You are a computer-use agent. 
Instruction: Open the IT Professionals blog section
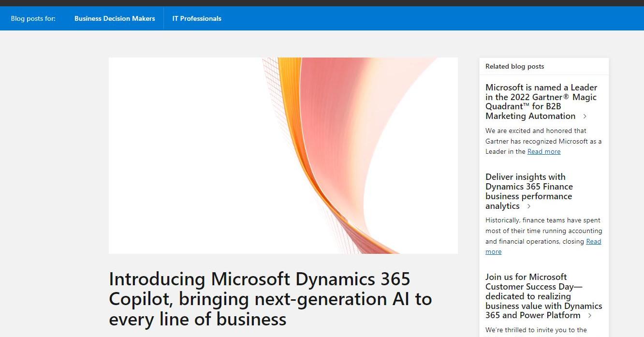coord(197,18)
